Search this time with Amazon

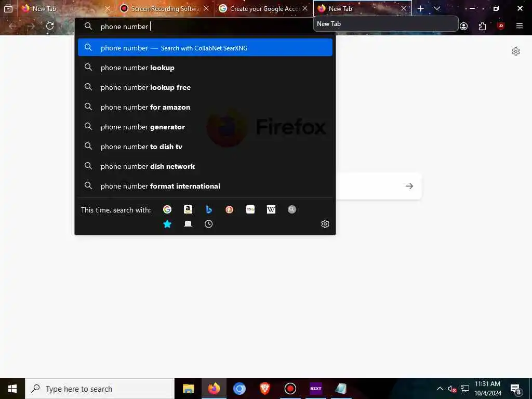pos(188,210)
